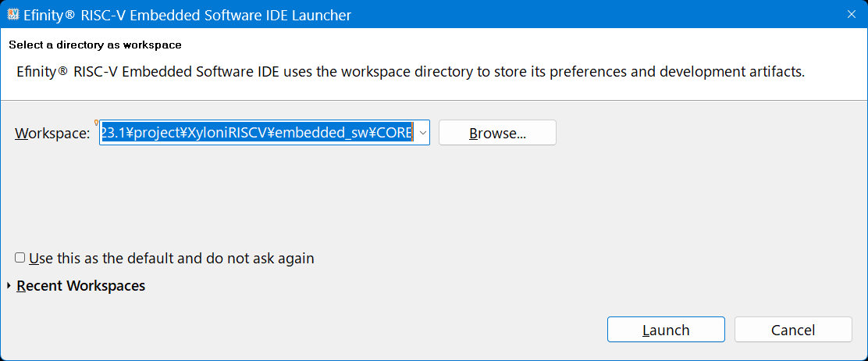Click the 'Use this as the default' label text
Image resolution: width=868 pixels, height=361 pixels.
[171, 258]
